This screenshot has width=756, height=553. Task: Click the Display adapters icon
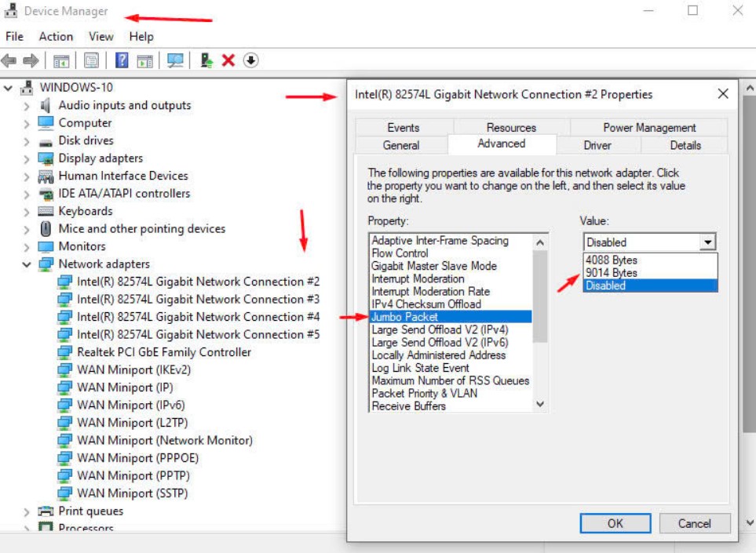(46, 158)
